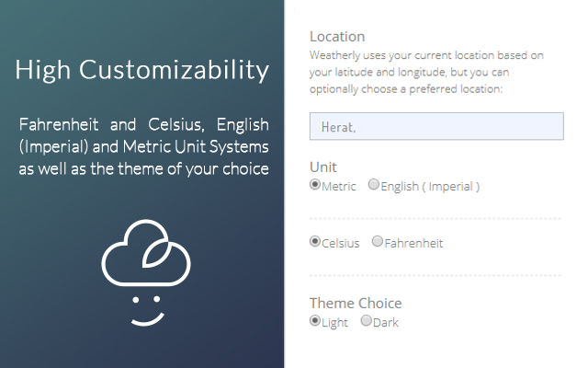Click the cloud logo icon
The height and width of the screenshot is (368, 588).
(x=145, y=255)
